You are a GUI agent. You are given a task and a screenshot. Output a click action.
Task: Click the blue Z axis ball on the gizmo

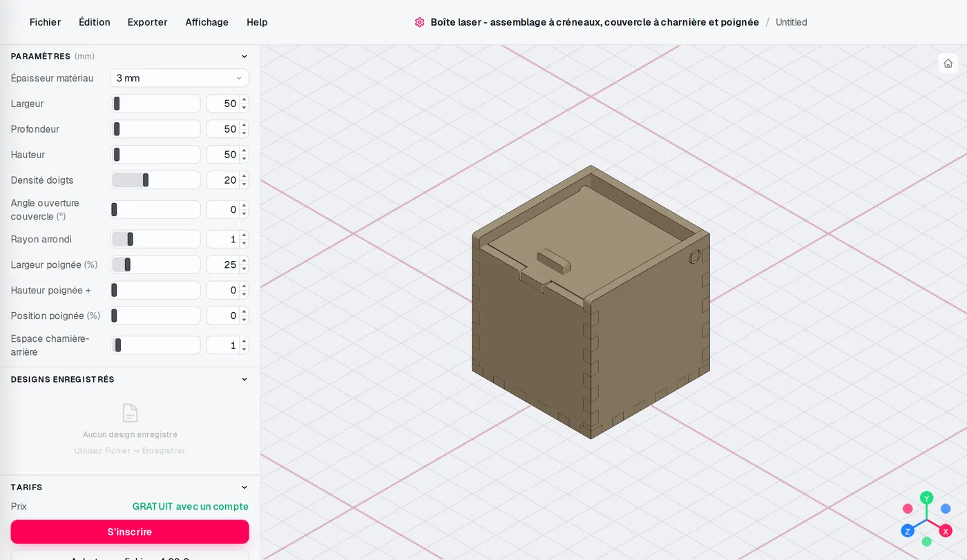pos(908,531)
